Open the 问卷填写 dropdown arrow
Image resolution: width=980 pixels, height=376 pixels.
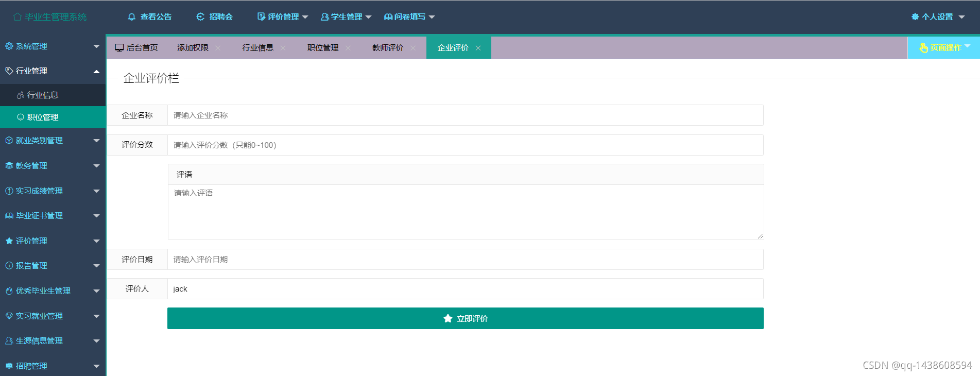pos(432,17)
